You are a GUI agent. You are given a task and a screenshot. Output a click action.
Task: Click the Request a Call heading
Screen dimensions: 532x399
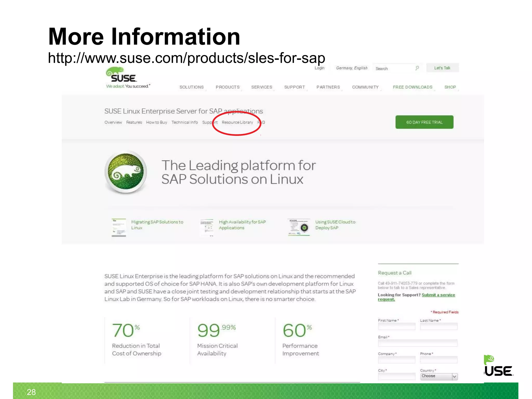(395, 273)
